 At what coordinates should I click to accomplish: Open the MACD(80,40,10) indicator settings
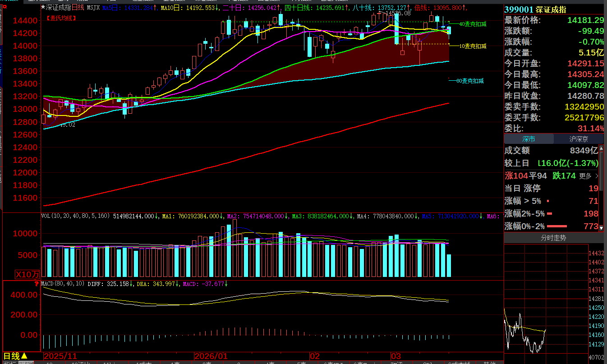(x=62, y=284)
